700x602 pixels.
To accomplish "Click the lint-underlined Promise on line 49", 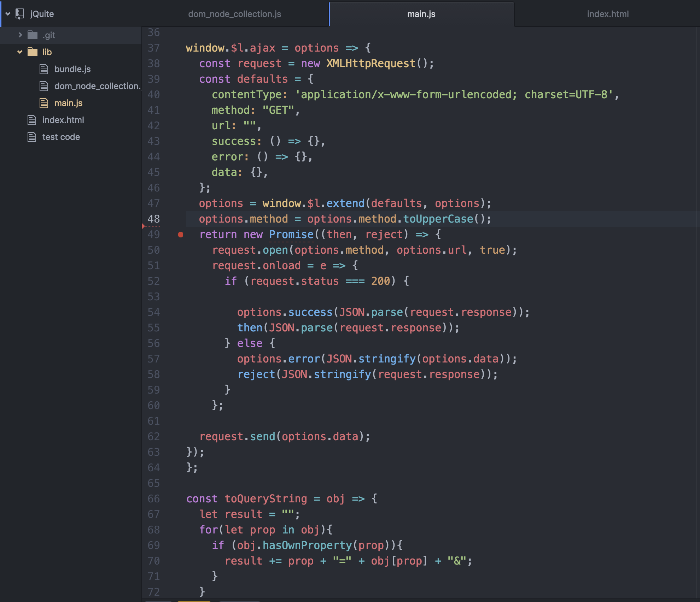I will tap(291, 235).
